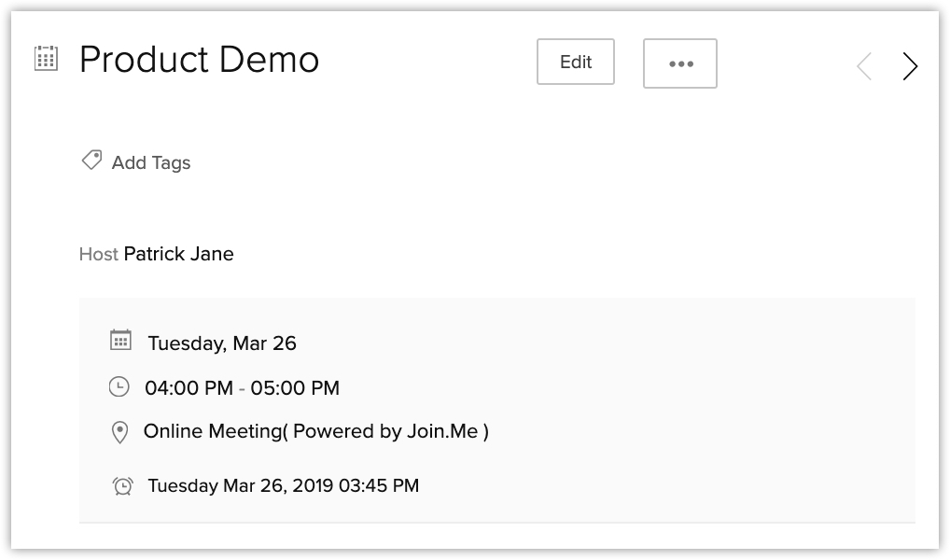Click the Add Tags link
Image resolution: width=950 pixels, height=560 pixels.
pos(151,163)
